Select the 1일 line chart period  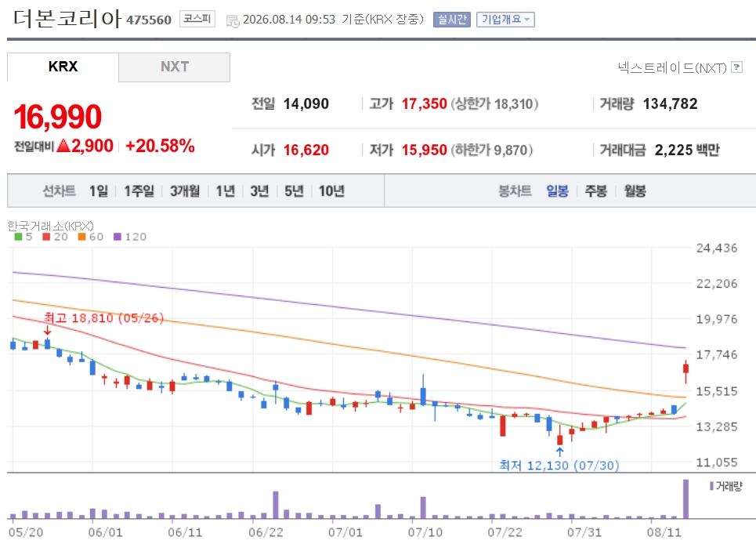[x=99, y=191]
